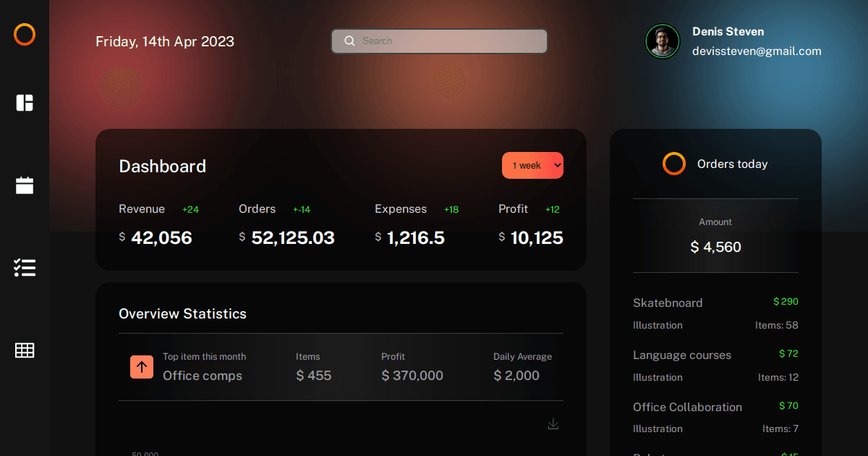Click the orange circle logo at top left

(24, 34)
